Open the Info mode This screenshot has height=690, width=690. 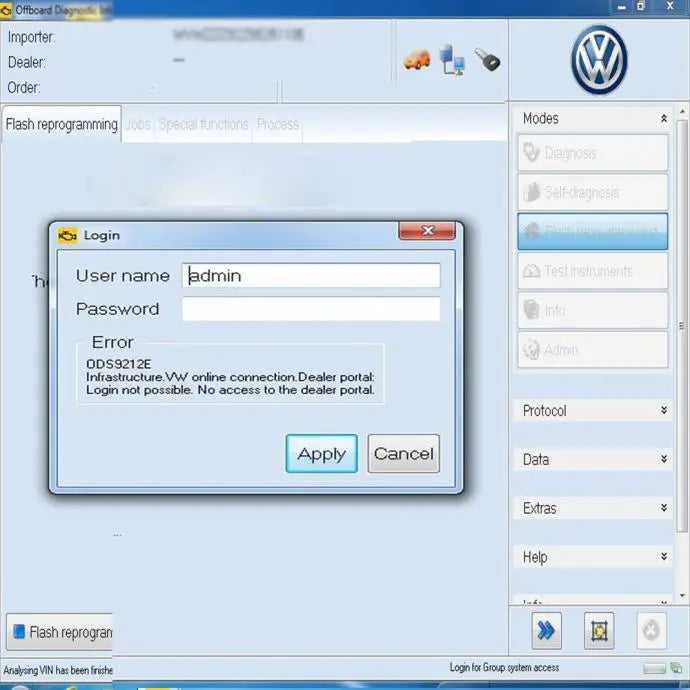click(x=593, y=310)
